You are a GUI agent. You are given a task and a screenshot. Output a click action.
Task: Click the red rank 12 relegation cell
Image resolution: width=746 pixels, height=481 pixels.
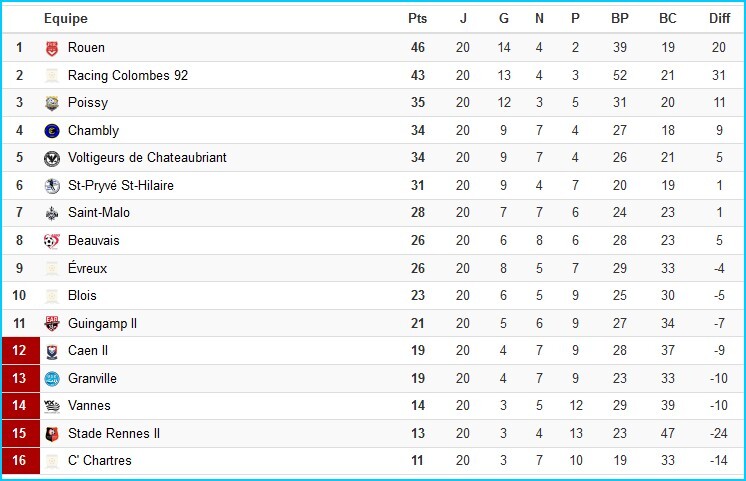(19, 351)
